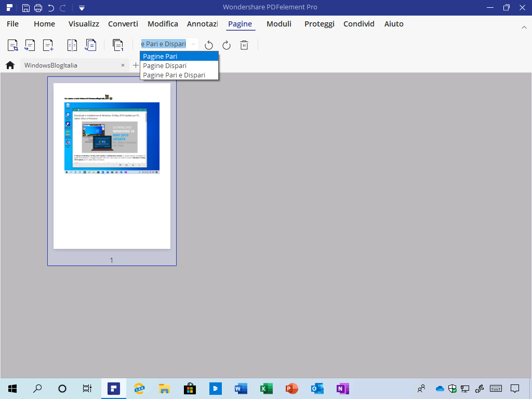Go to the Home screen icon

10,65
